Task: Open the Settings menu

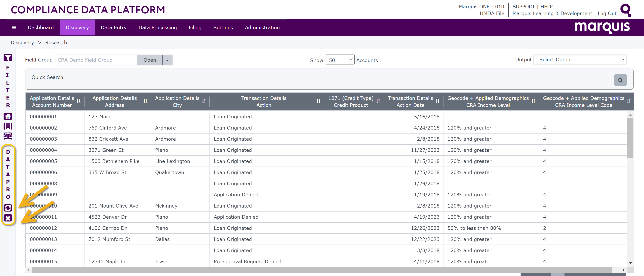Action: [223, 27]
